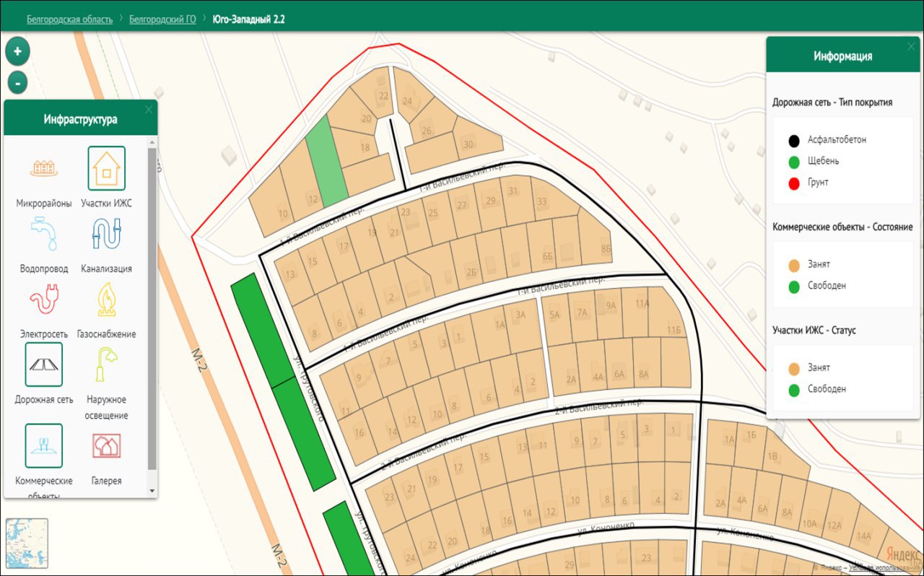Enable the Газоснабжение flame icon
This screenshot has width=924, height=576.
pyautogui.click(x=107, y=300)
